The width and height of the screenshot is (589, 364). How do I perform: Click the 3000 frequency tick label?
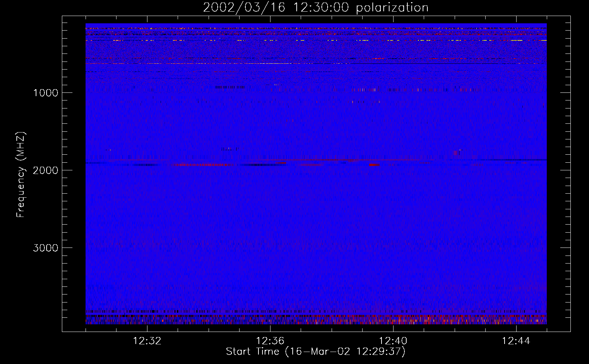[x=46, y=248]
